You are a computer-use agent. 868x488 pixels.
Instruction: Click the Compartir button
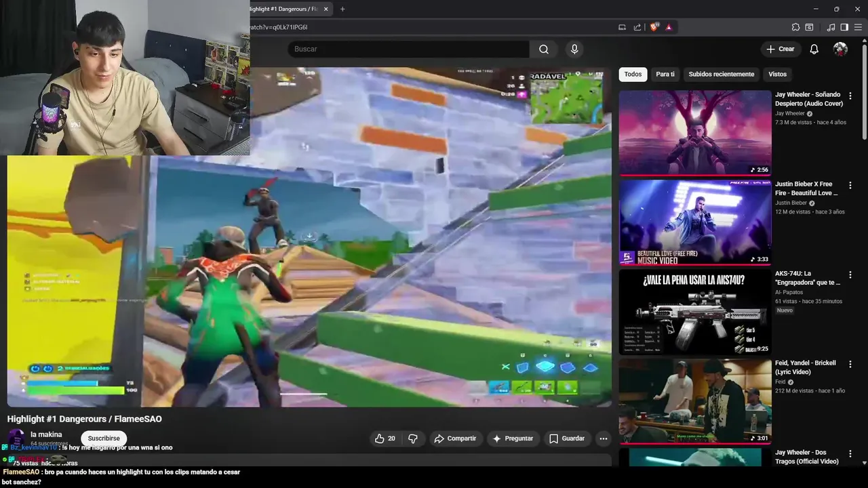[x=456, y=439]
